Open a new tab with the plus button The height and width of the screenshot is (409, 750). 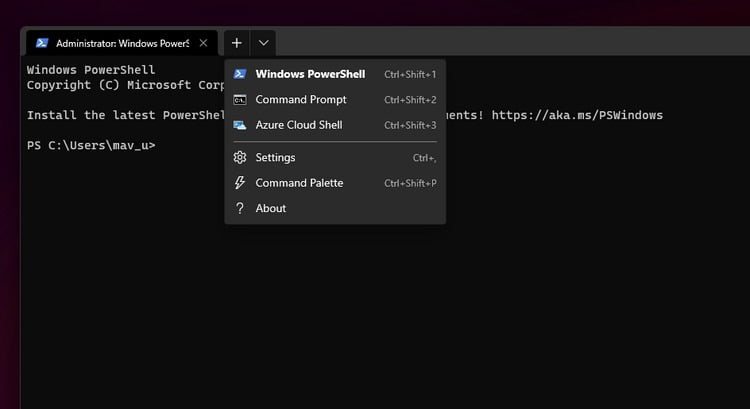(236, 43)
